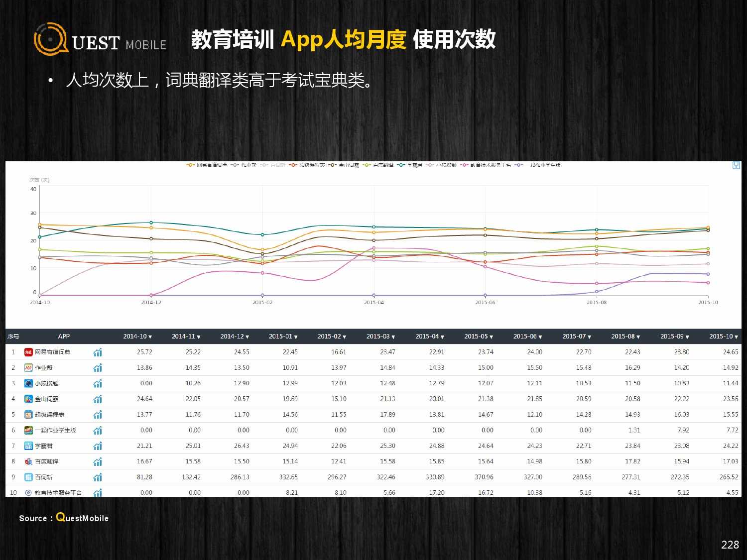
Task: Click the 一起作业学生版 app icon
Action: (28, 430)
